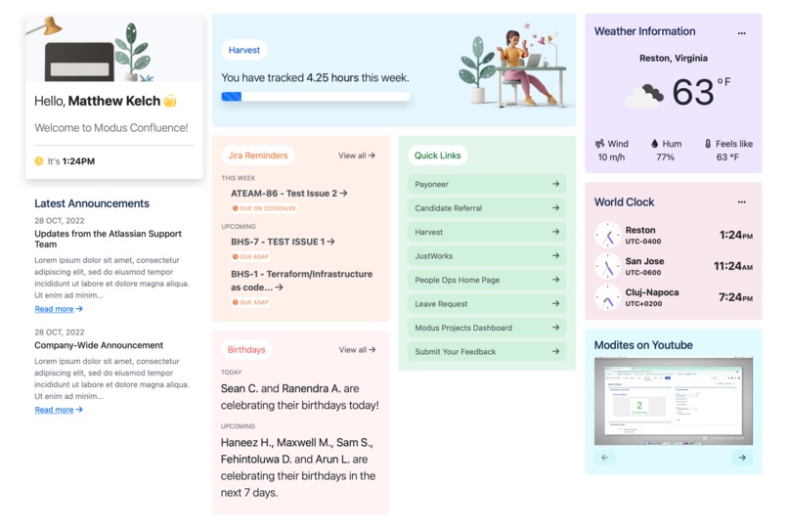Open the People Ops Home Page link
Viewport: 788px width, 532px height.
pos(487,280)
